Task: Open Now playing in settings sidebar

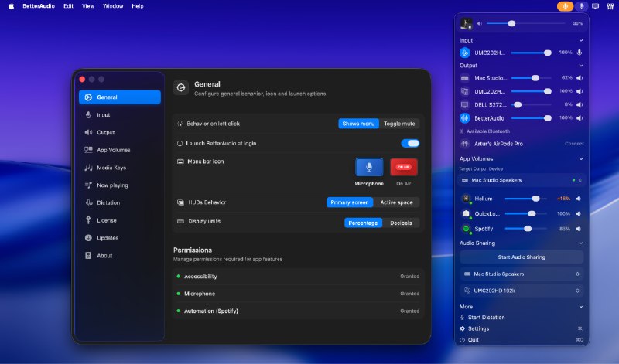Action: (120, 185)
